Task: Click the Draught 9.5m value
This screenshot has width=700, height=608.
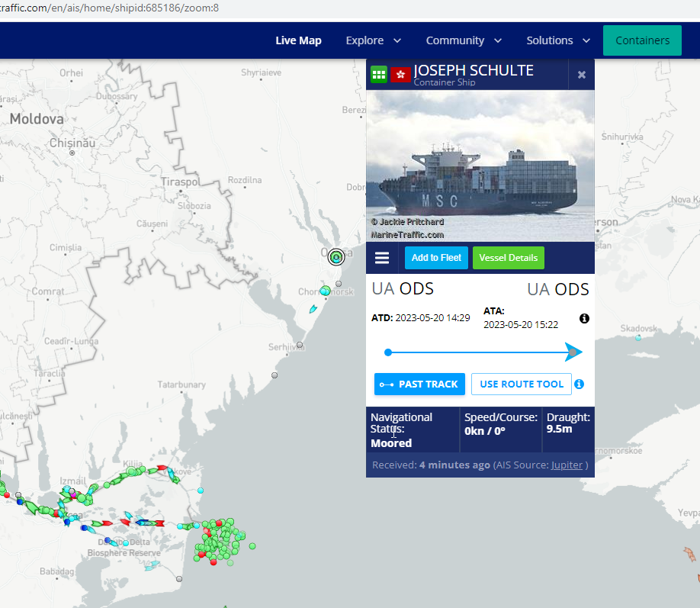Action: [559, 429]
